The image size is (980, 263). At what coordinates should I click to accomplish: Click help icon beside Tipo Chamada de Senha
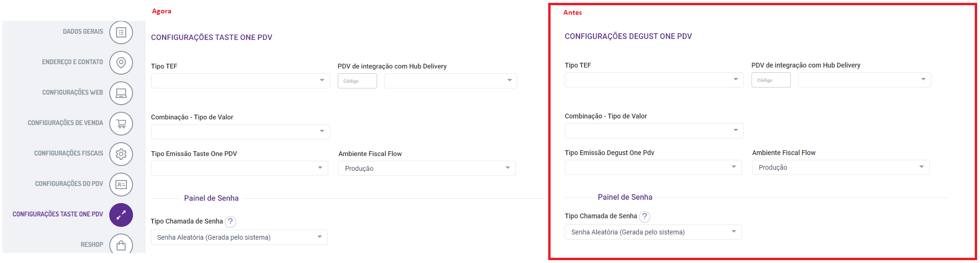(230, 222)
